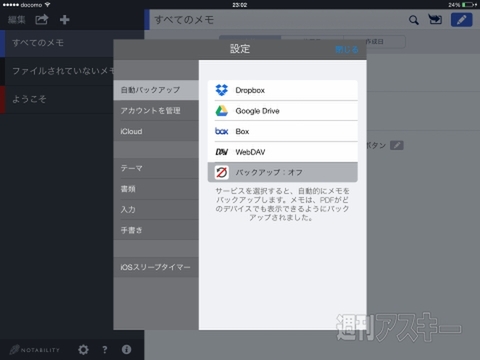This screenshot has height=360, width=480.
Task: Choose Dropbox backup service
Action: coord(283,90)
